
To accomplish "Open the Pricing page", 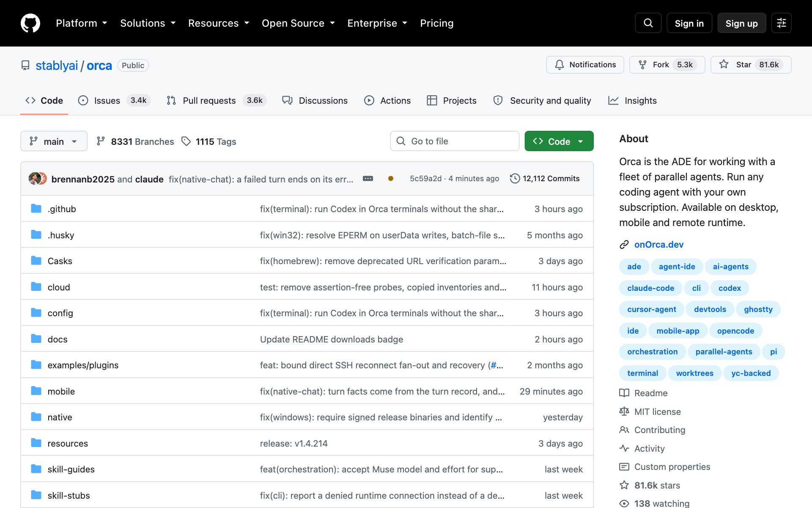I will click(x=436, y=23).
